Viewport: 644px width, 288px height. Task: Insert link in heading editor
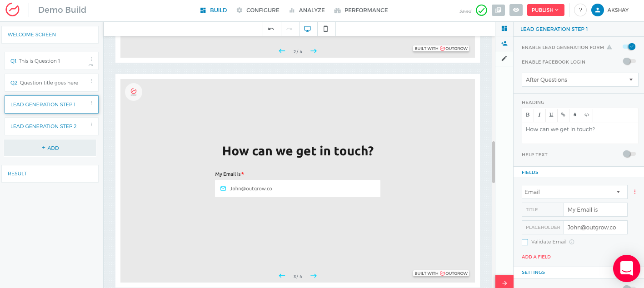(563, 115)
